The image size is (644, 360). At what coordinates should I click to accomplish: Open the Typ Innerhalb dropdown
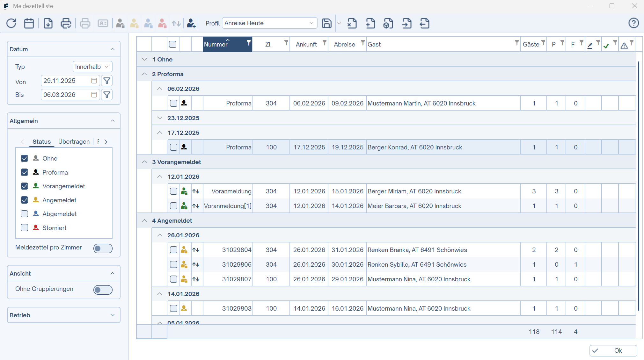click(92, 67)
